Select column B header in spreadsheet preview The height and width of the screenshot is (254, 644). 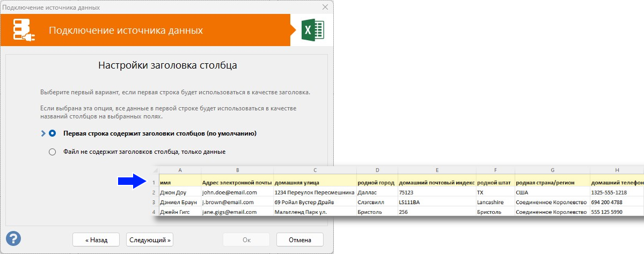click(x=237, y=170)
